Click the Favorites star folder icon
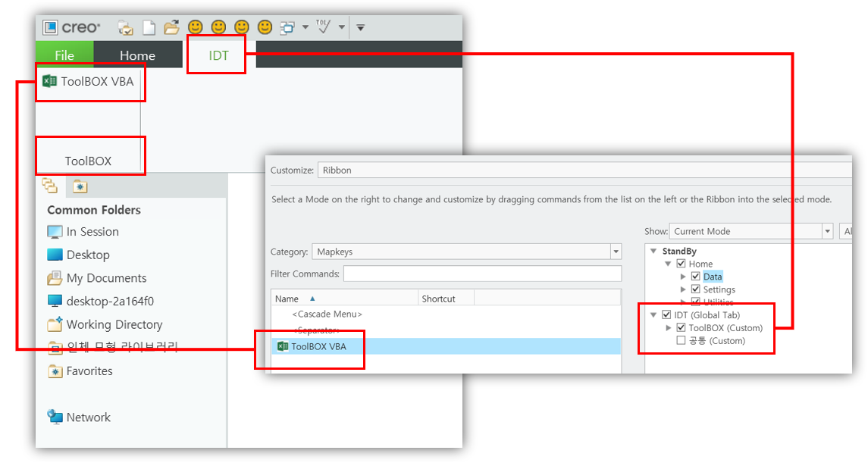Image resolution: width=868 pixels, height=466 pixels. [55, 371]
